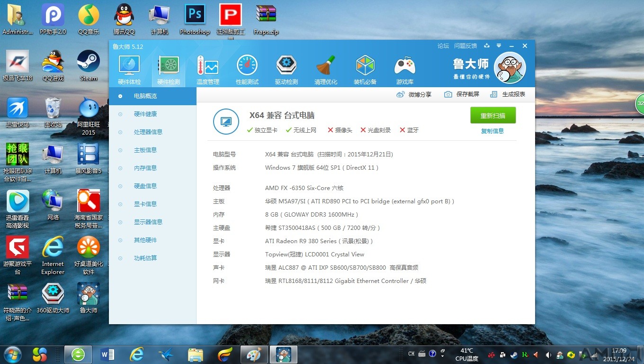Open the 回收站 recycle bin
The height and width of the screenshot is (364, 644).
click(x=53, y=112)
